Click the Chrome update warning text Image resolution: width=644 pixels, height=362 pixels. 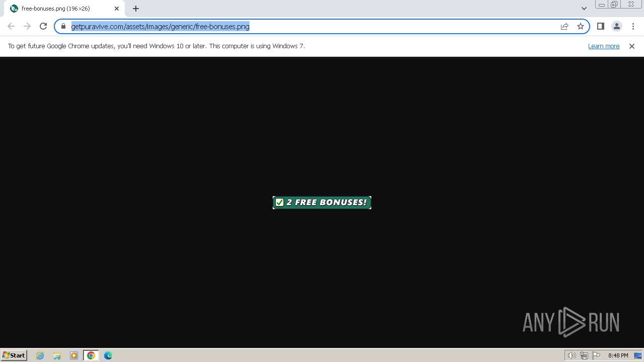click(156, 46)
